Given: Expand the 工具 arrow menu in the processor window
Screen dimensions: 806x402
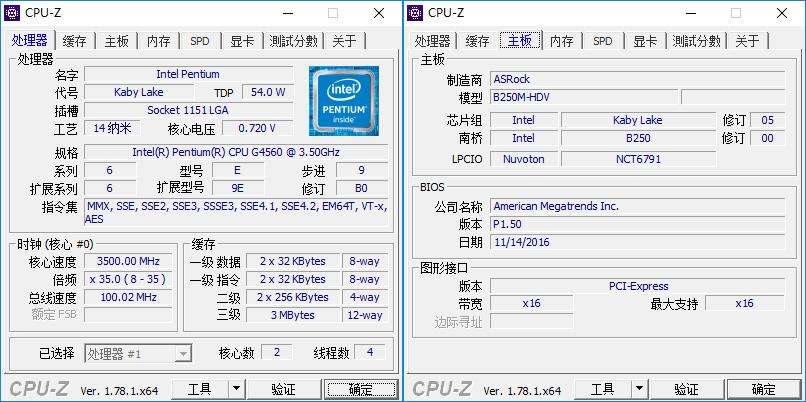Looking at the screenshot, I should 236,389.
